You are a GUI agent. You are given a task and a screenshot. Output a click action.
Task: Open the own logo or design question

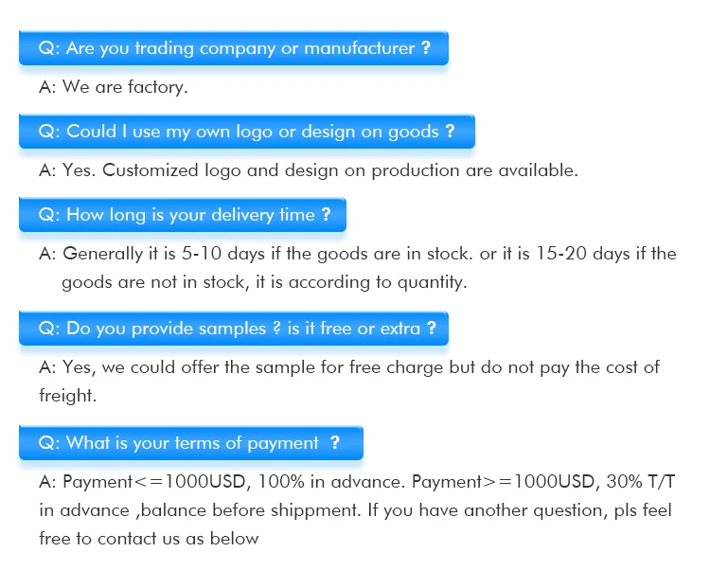click(246, 132)
